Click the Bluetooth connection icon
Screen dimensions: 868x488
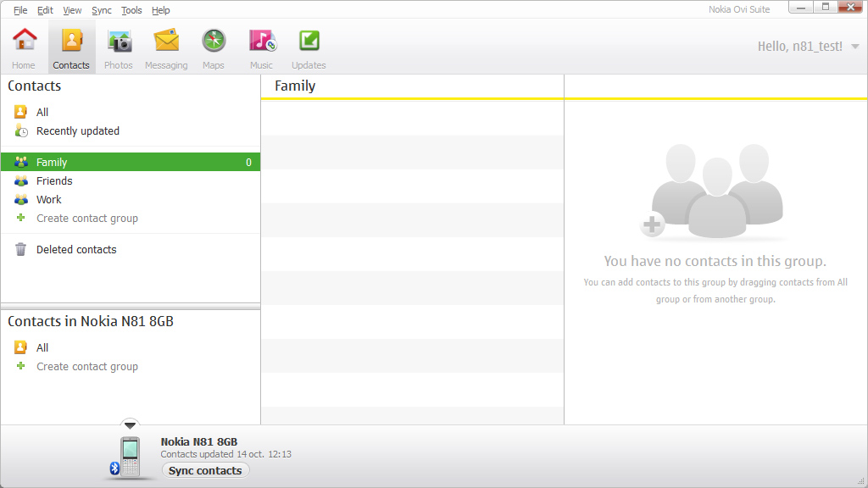point(114,468)
